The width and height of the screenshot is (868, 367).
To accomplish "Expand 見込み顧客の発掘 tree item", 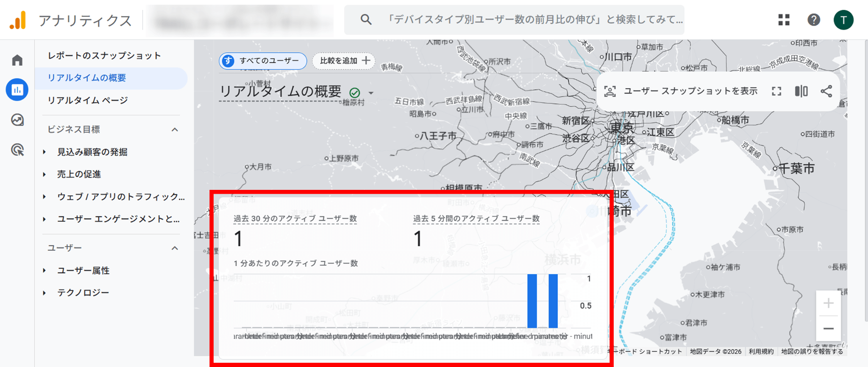I will pyautogui.click(x=45, y=152).
